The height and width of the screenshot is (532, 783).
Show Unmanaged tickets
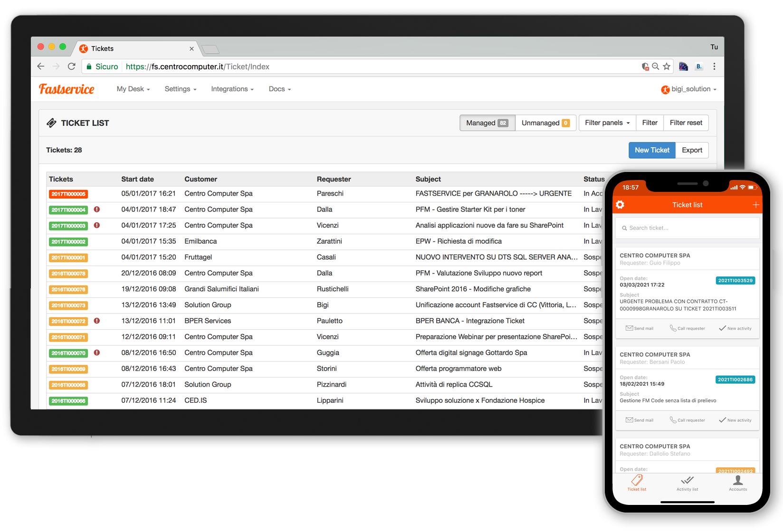pyautogui.click(x=545, y=123)
